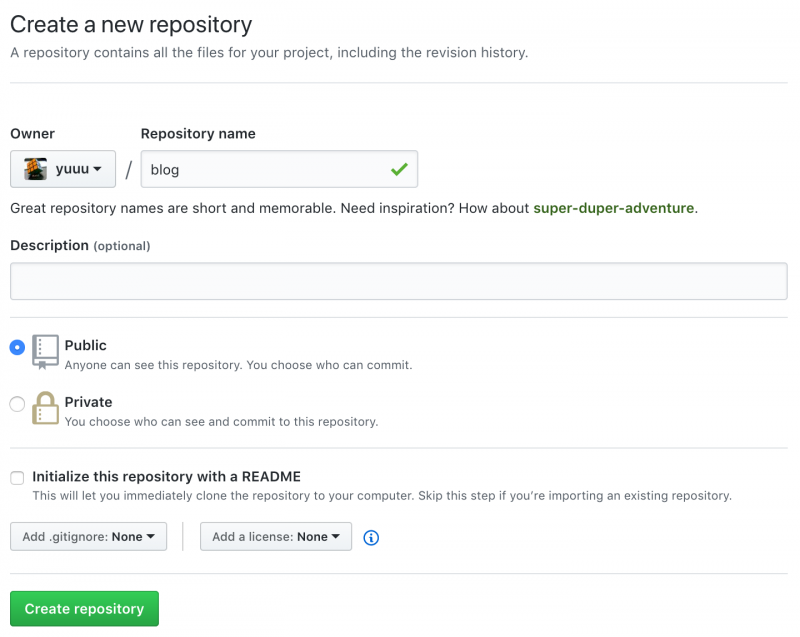
Task: Enable the Initialize with a README checkbox
Action: coord(17,478)
